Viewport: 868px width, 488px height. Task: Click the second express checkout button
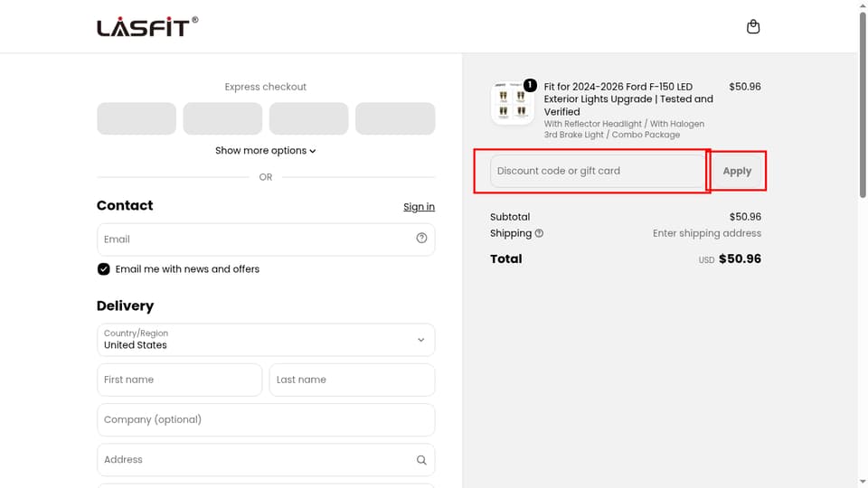click(x=222, y=118)
